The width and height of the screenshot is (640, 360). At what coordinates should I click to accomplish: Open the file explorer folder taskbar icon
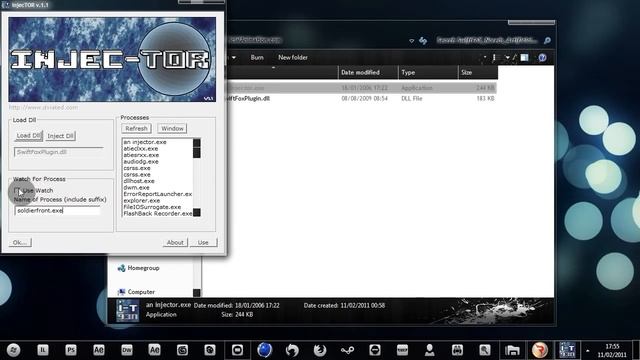coord(512,350)
